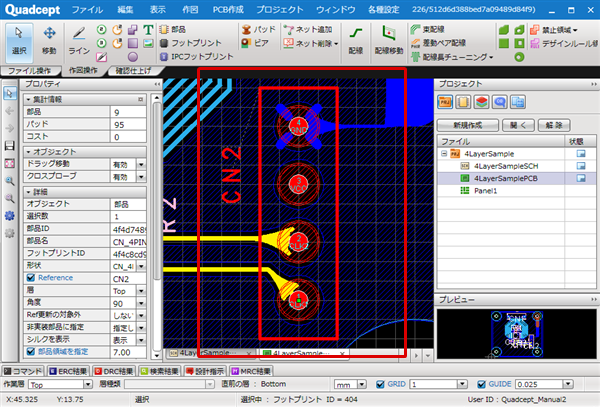Choose the purple polygon shape tool
This screenshot has width=600, height=407.
point(133,30)
